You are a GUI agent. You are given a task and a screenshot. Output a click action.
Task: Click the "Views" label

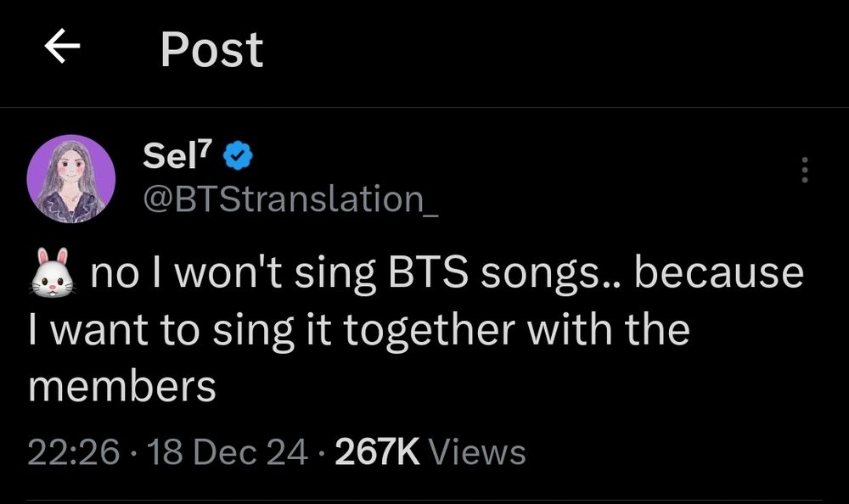[x=477, y=451]
